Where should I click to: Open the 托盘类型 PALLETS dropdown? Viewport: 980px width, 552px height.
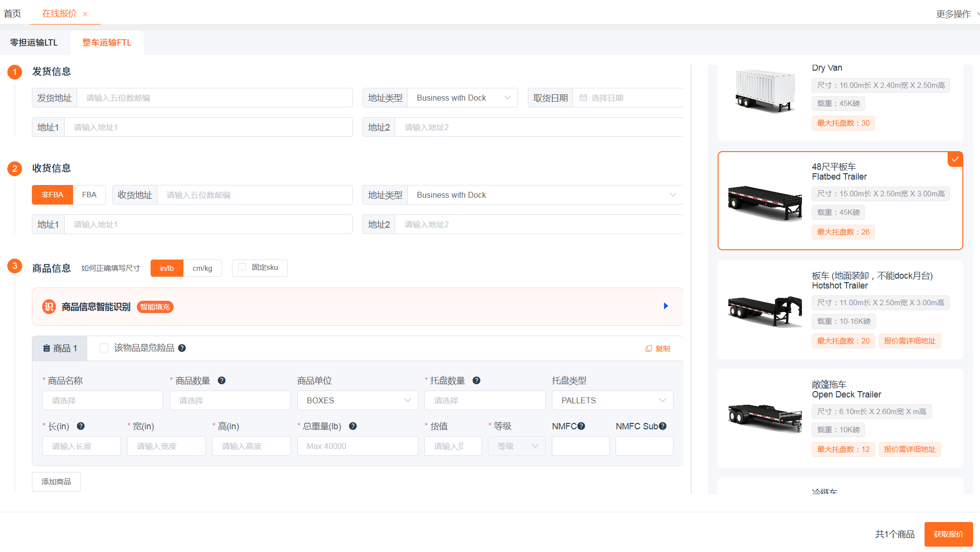pyautogui.click(x=612, y=400)
